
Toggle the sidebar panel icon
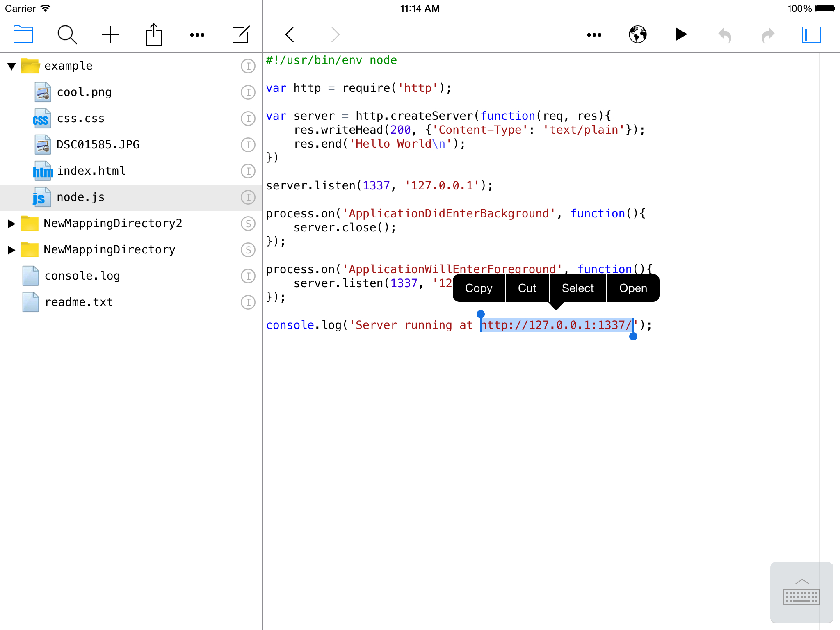pos(811,34)
